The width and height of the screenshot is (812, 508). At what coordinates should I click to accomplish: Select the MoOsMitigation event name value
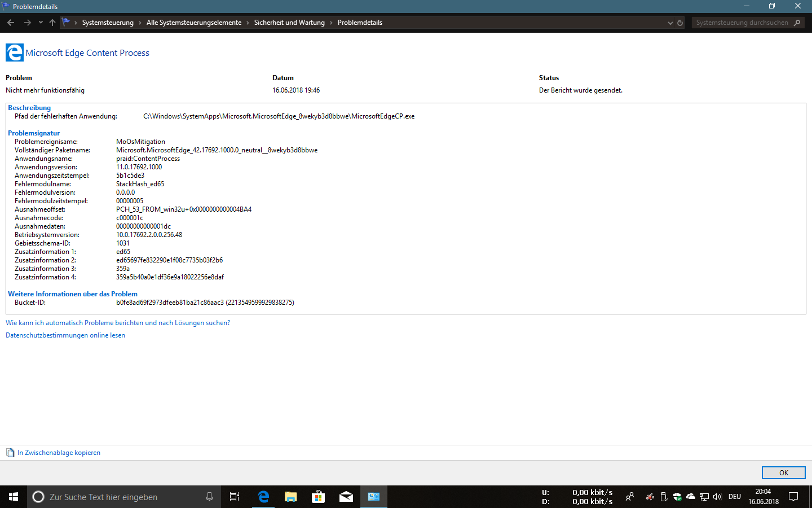click(140, 142)
